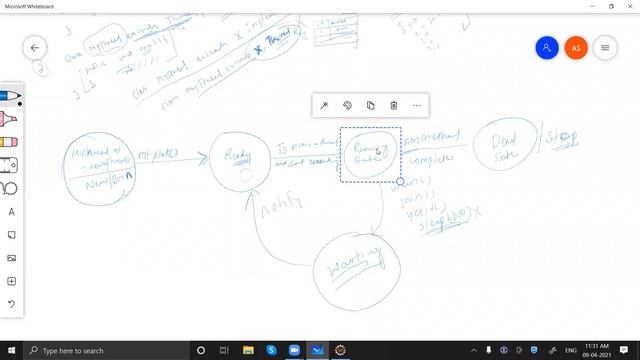
Task: Minimize the Microsoft Whiteboard window
Action: pos(592,7)
